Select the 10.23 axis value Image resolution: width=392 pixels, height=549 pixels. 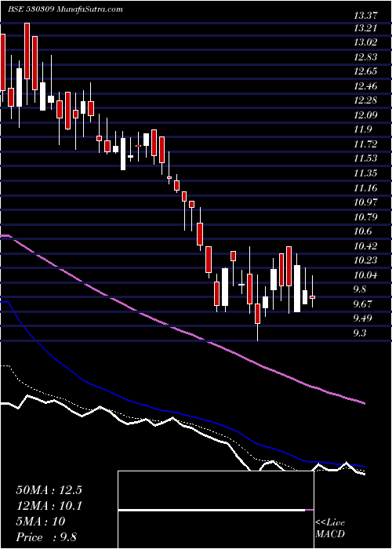pyautogui.click(x=365, y=260)
